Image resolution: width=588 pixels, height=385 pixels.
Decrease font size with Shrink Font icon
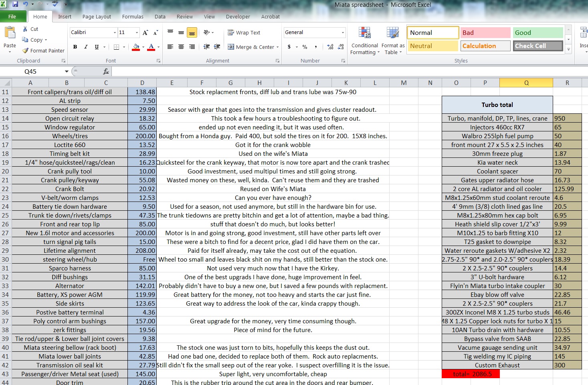pos(156,32)
